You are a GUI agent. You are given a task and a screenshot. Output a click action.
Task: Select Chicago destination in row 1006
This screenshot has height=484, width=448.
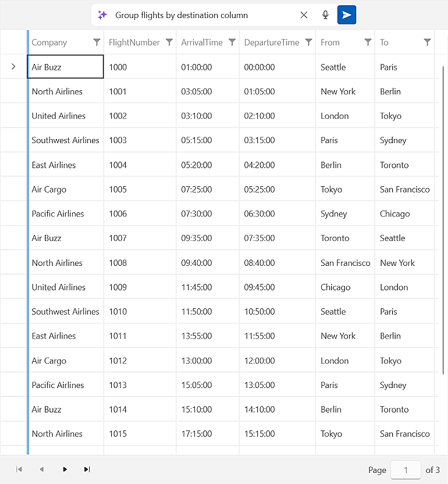tap(404, 213)
